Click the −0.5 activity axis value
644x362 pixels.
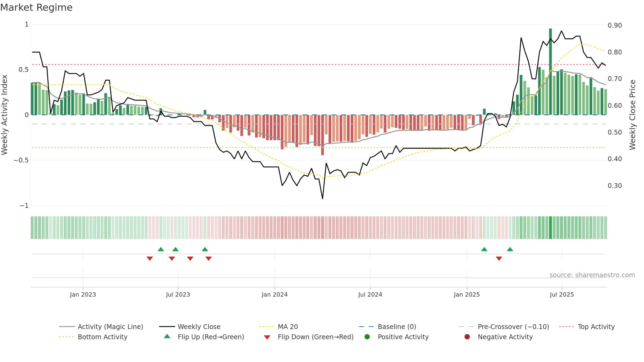click(x=21, y=160)
